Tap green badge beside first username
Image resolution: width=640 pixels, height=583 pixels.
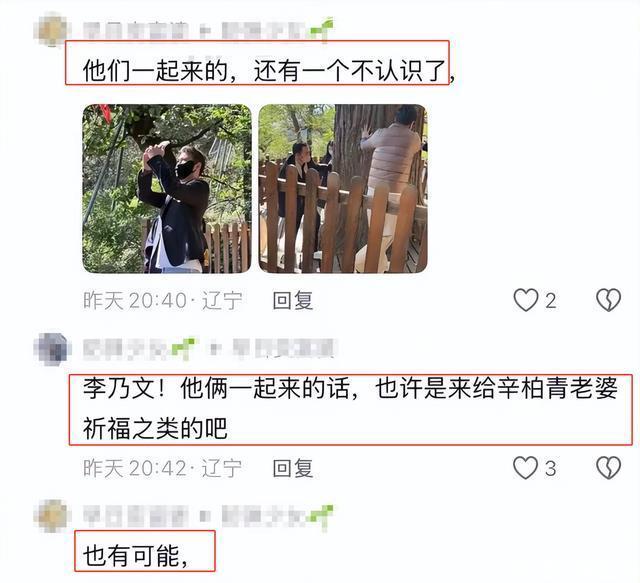point(321,29)
